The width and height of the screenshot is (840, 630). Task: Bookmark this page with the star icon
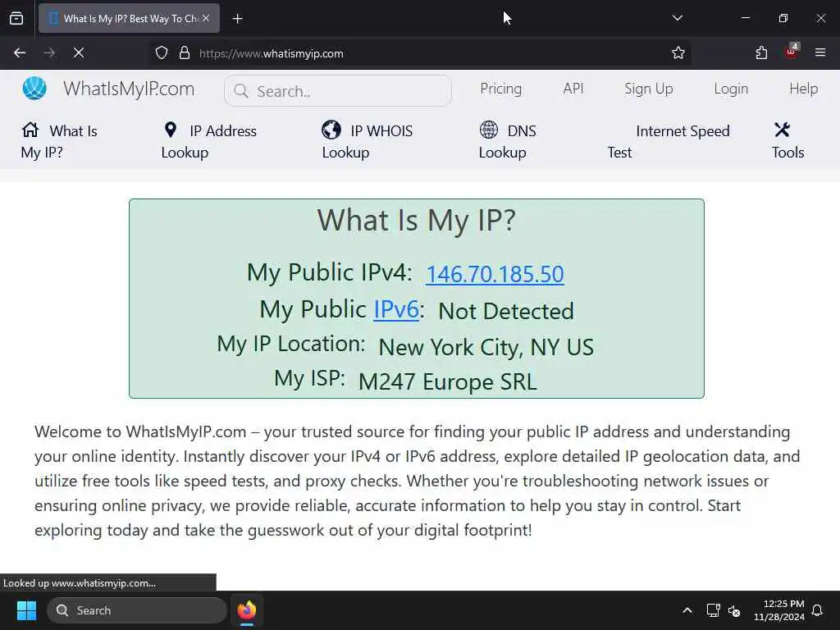(678, 52)
